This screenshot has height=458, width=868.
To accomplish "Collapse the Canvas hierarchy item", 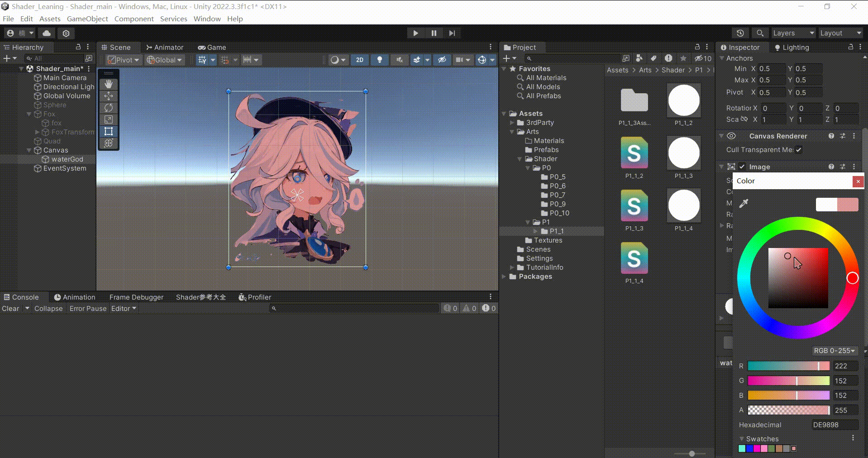I will 29,150.
